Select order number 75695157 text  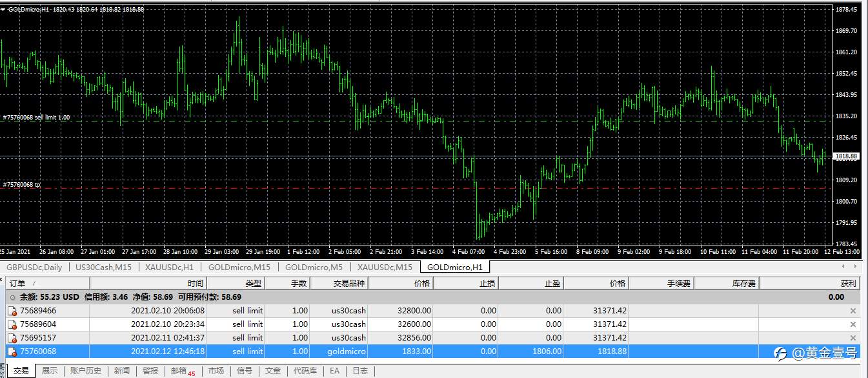click(38, 338)
